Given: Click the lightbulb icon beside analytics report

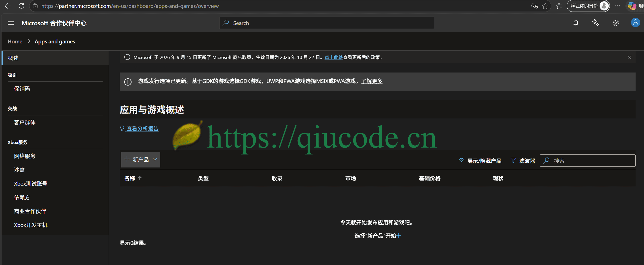Looking at the screenshot, I should pos(122,128).
